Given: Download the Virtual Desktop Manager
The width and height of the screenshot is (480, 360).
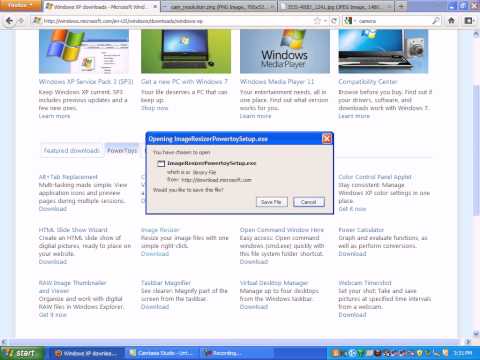Looking at the screenshot, I should coord(254,307).
